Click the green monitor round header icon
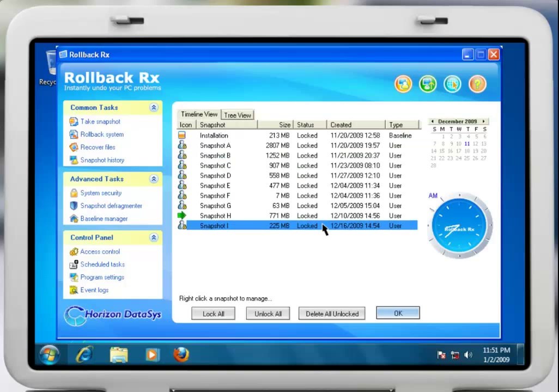Screen dimensions: 559x392 (x=428, y=84)
